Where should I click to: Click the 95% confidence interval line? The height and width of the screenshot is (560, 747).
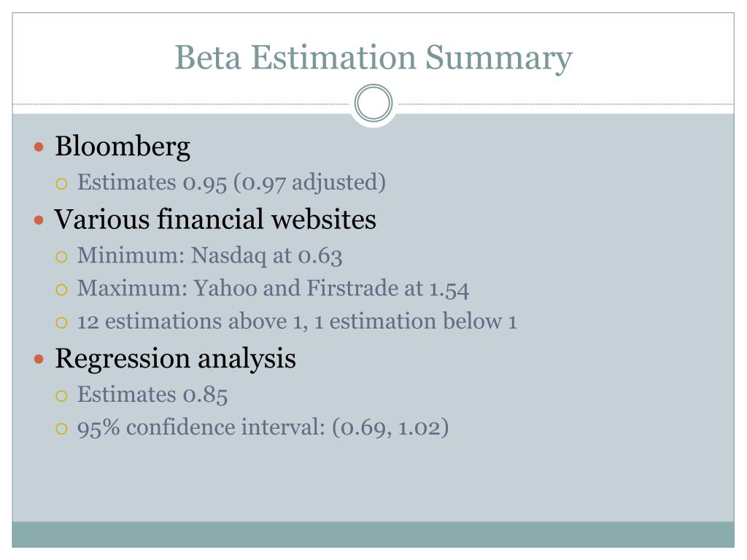pos(263,427)
